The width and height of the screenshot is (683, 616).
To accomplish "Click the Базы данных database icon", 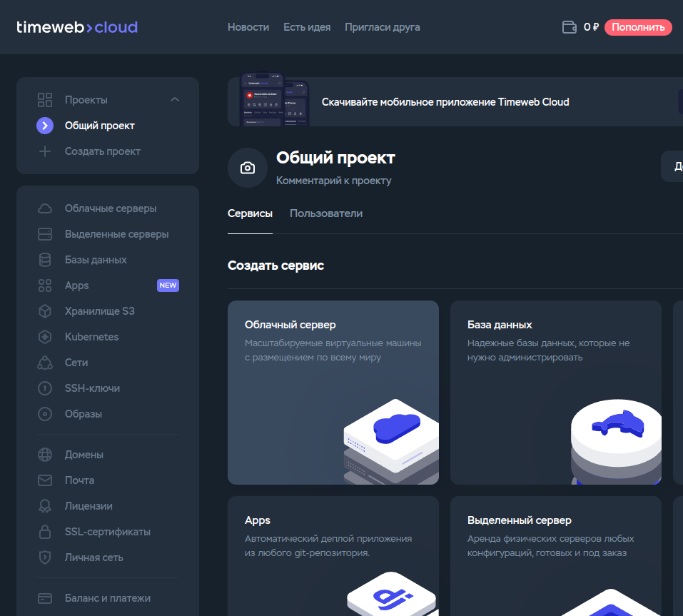I will coord(45,260).
